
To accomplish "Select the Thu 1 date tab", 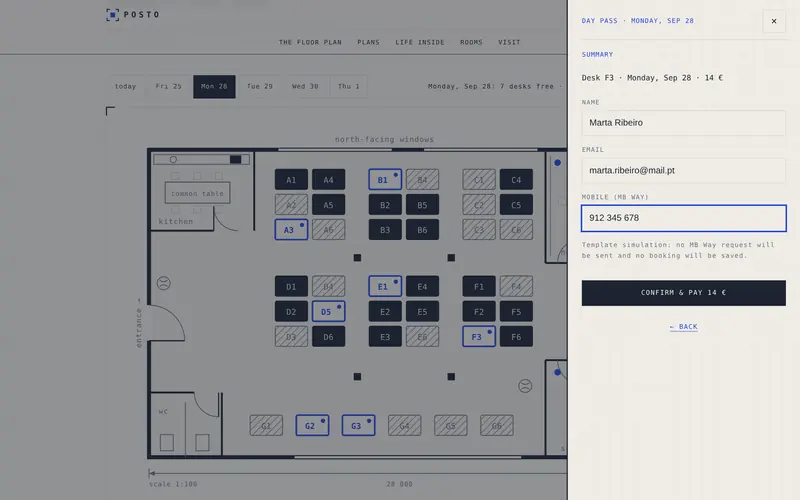I will pyautogui.click(x=348, y=86).
